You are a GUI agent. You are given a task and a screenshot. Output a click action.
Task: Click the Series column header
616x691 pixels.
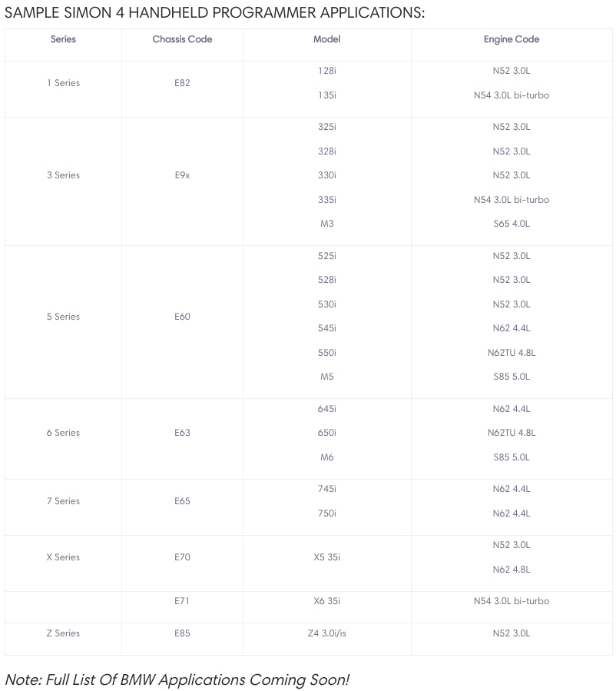(63, 39)
